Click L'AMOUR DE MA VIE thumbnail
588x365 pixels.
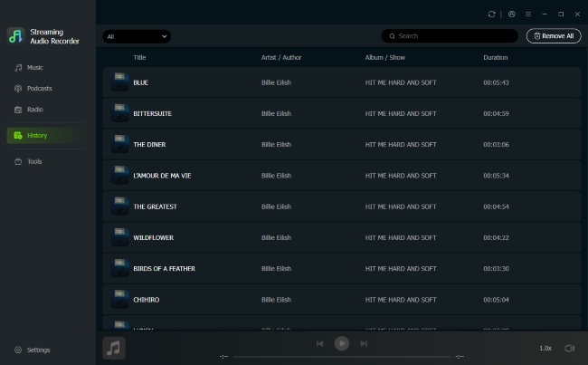(x=119, y=176)
